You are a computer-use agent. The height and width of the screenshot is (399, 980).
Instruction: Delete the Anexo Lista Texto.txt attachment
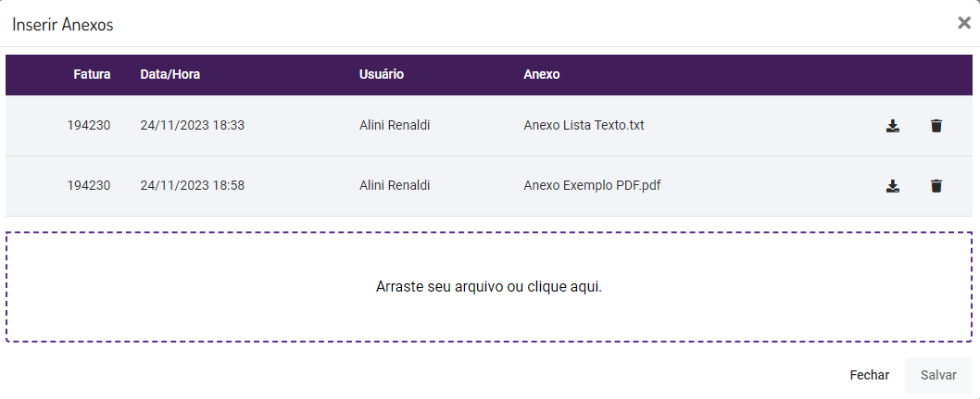click(x=936, y=126)
